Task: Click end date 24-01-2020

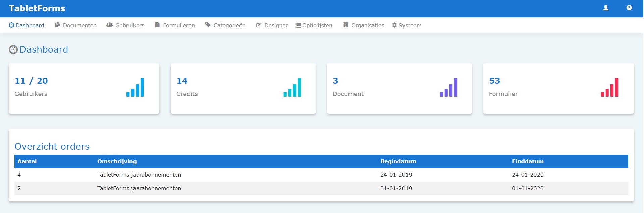Action: [x=528, y=175]
